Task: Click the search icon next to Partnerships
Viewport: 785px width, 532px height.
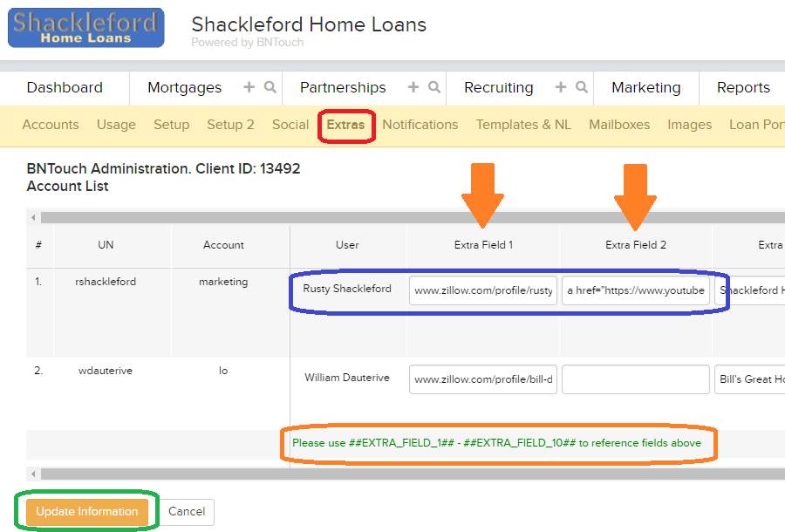Action: point(434,87)
